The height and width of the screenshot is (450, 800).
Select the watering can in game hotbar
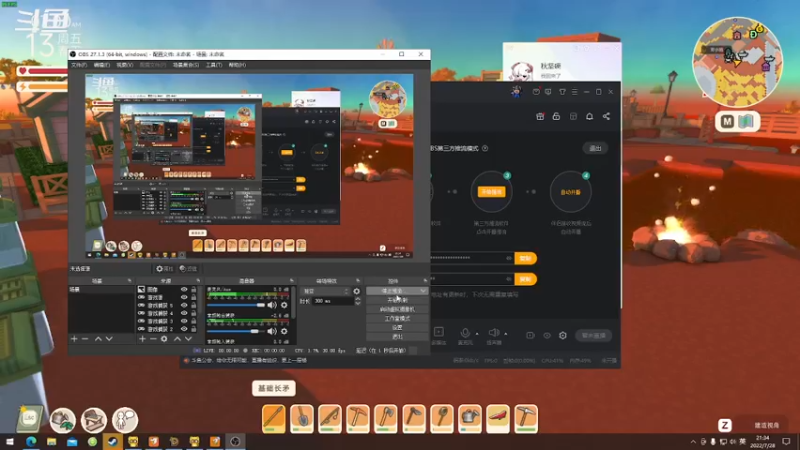470,419
